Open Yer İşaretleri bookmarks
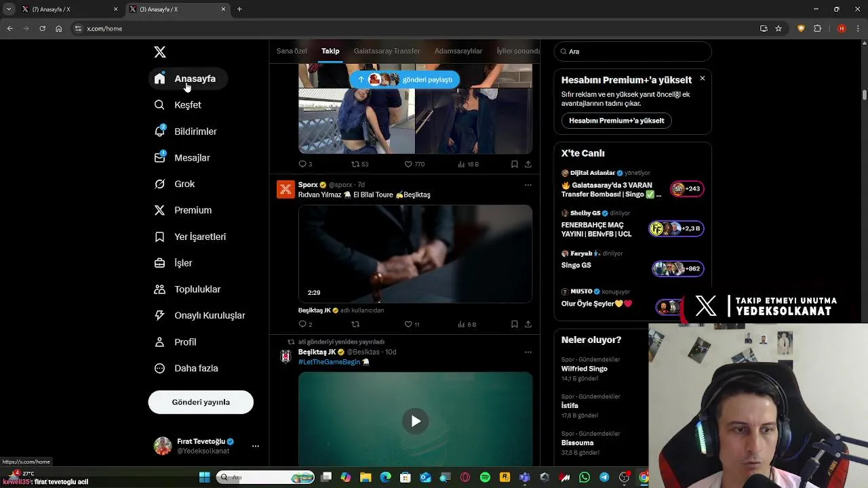The width and height of the screenshot is (868, 488). [191, 237]
